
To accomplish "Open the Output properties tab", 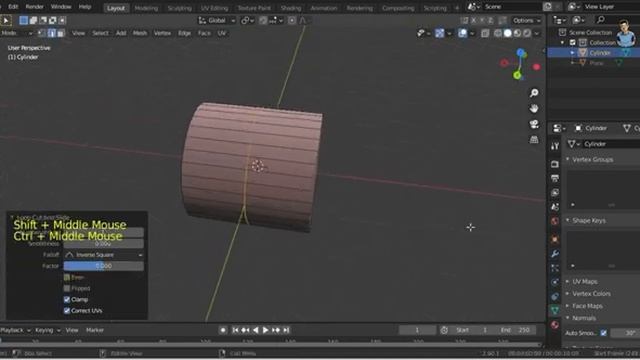I will 555,178.
